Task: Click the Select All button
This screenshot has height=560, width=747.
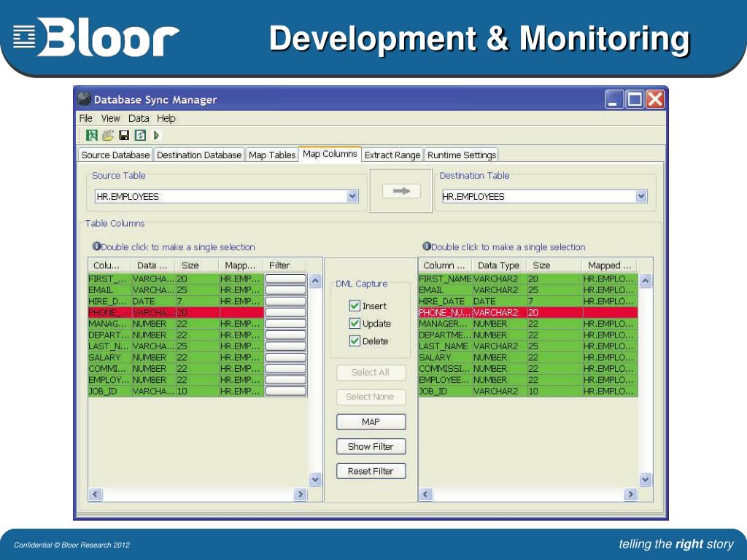Action: [x=371, y=373]
